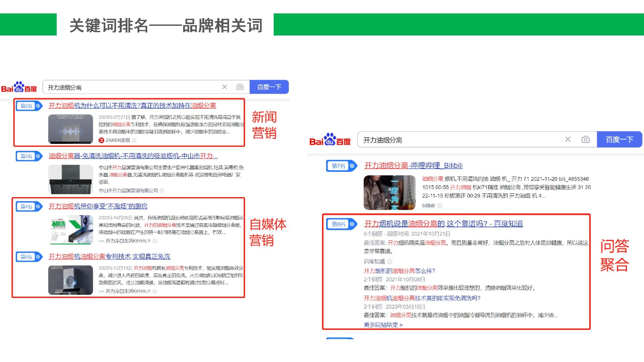Click the Bilibili video thumbnail
Image resolution: width=644 pixels, height=362 pixels.
(x=389, y=192)
